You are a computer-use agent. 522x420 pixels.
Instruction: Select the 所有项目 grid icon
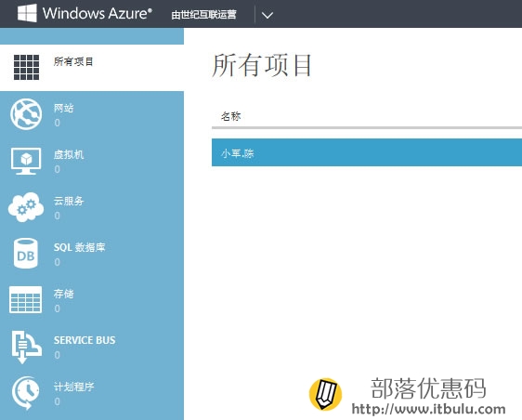click(x=26, y=67)
